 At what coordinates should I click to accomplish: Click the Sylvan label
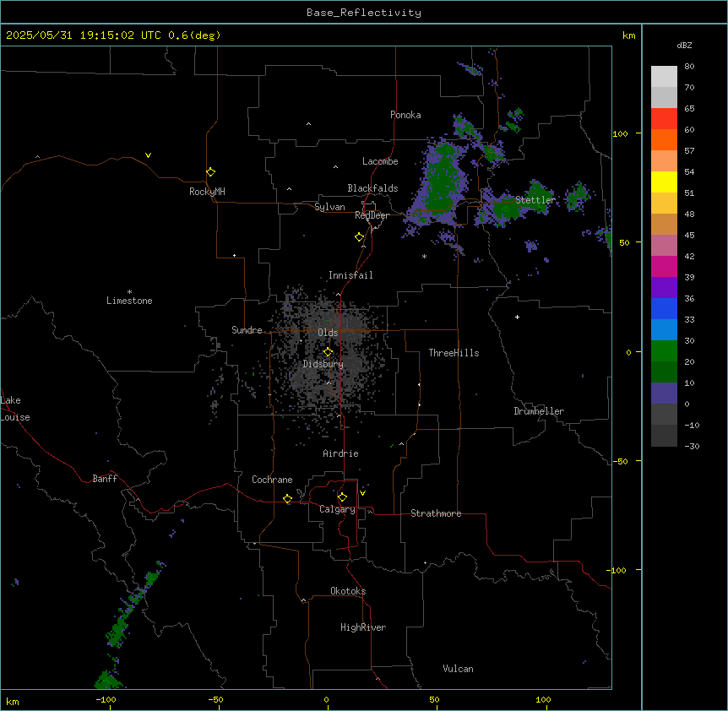329,207
